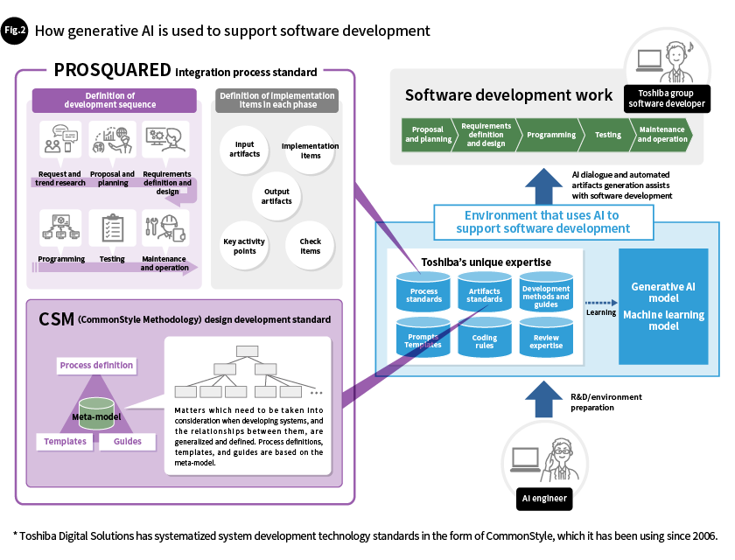
Task: Click the purple Definition of development sequence header
Action: tap(115, 101)
